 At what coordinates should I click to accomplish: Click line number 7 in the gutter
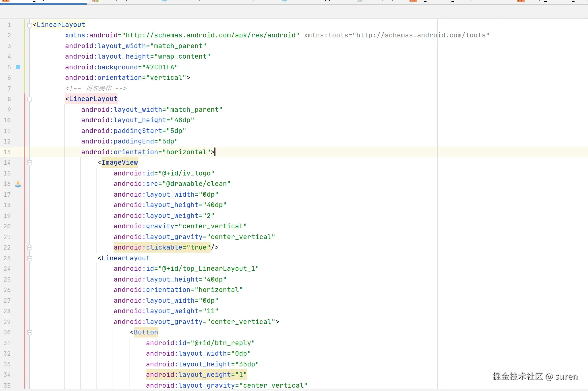[x=9, y=89]
